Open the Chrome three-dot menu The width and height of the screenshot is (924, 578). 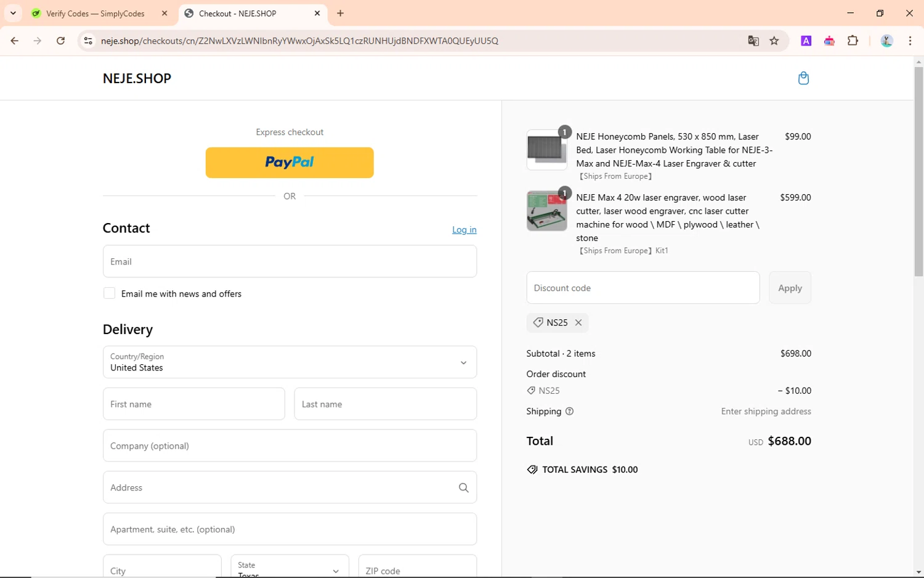(910, 41)
